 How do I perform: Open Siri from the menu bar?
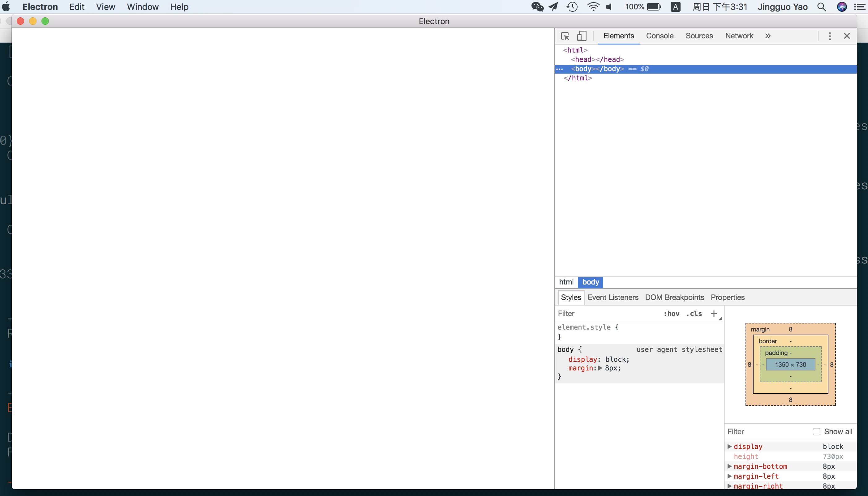coord(842,6)
